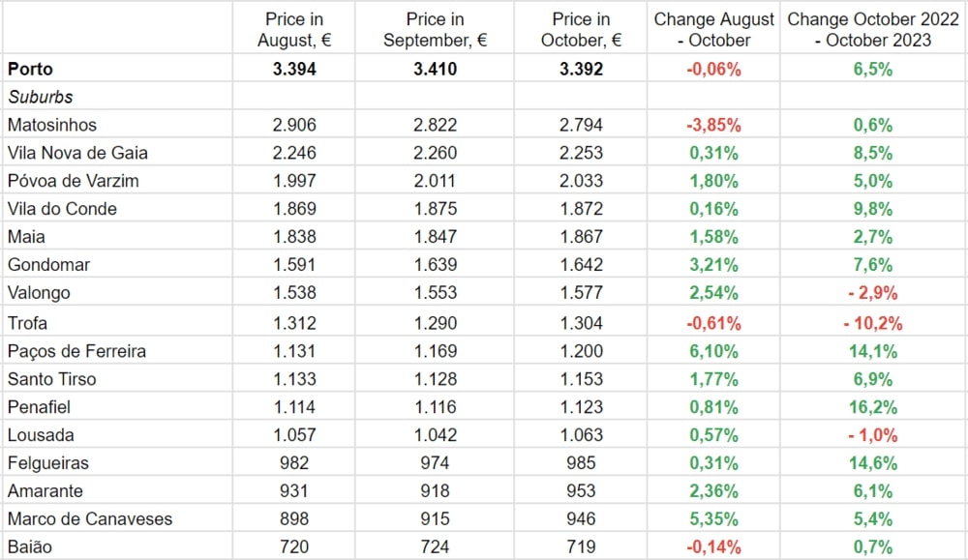
Task: Click the 'Price in August, €' column header
Action: [293, 29]
